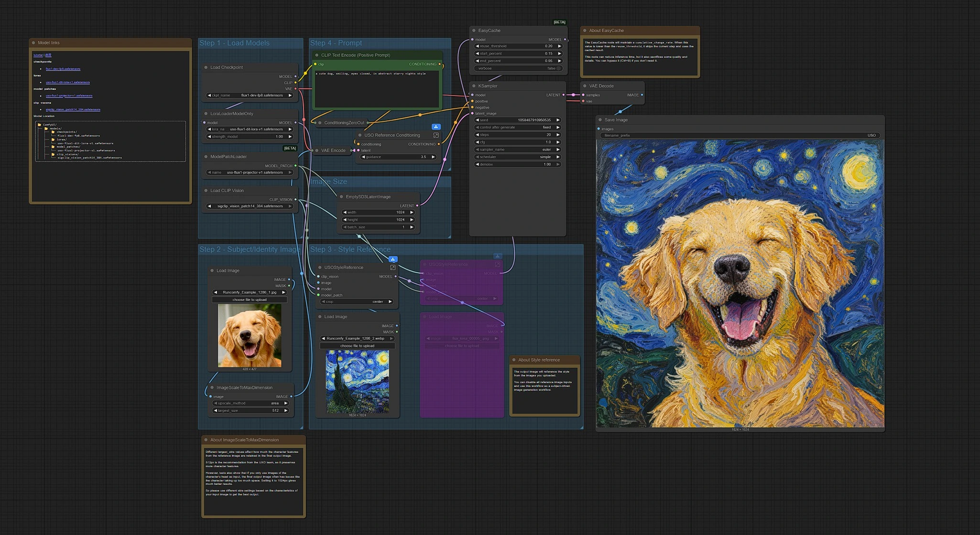The image size is (980, 535).
Task: Increase strength_model with its right arrow
Action: pos(290,137)
